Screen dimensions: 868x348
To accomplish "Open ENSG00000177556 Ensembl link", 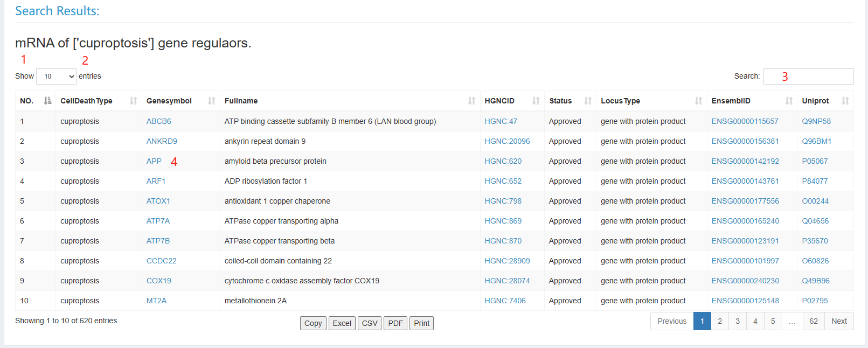I will (x=745, y=201).
